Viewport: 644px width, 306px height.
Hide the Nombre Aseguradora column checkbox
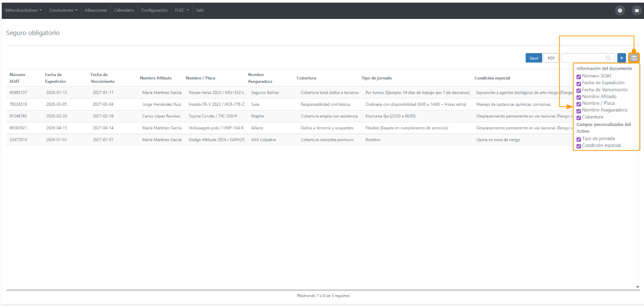click(579, 111)
